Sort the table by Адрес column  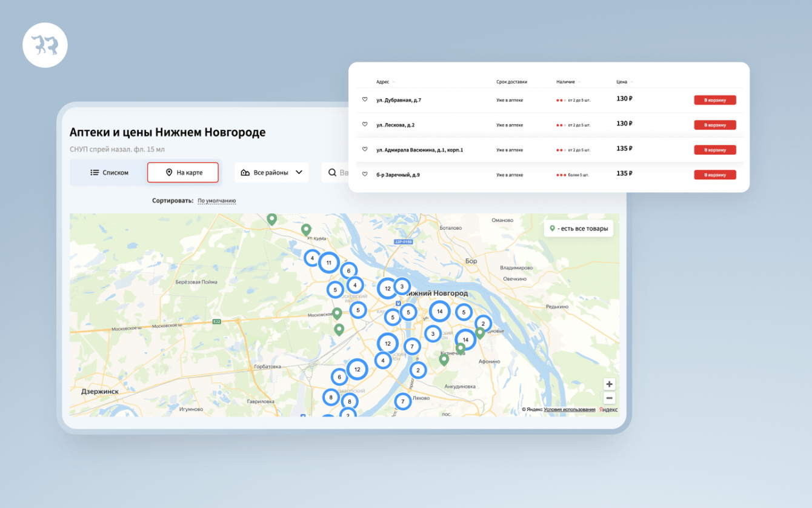pos(385,82)
